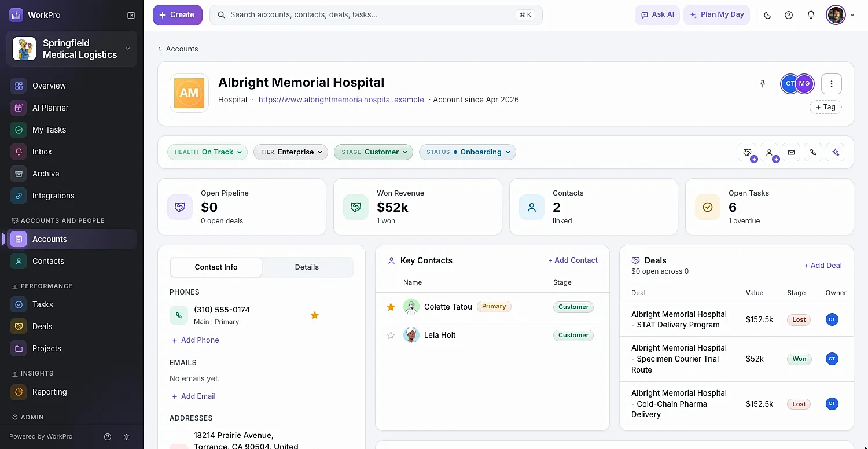
Task: Open My Tasks in the sidebar
Action: pos(72,130)
